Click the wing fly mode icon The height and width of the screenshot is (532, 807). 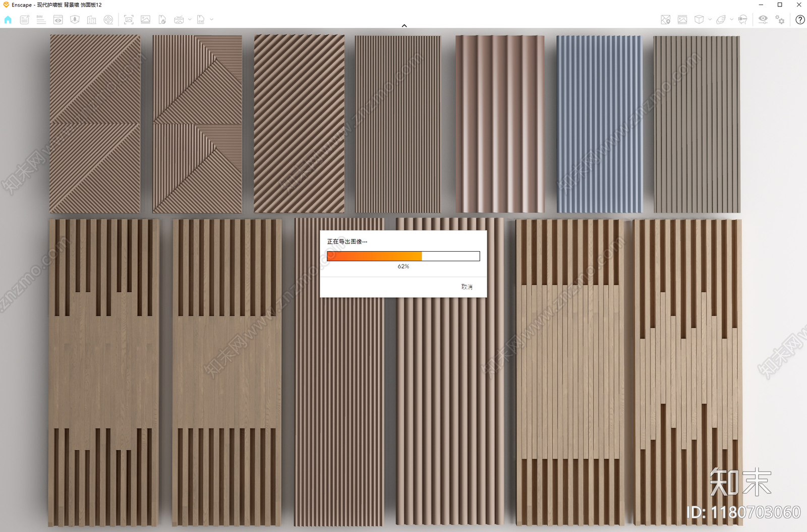[x=721, y=20]
